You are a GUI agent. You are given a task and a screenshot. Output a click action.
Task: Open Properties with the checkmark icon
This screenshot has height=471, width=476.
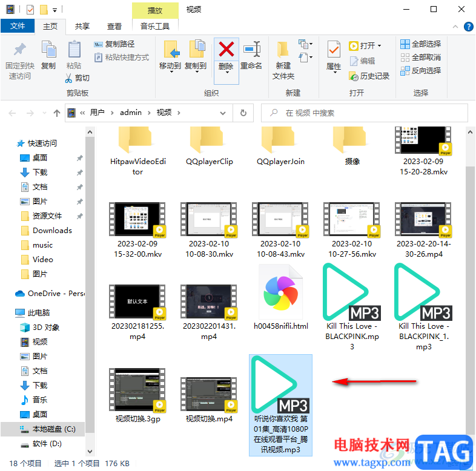pos(334,50)
